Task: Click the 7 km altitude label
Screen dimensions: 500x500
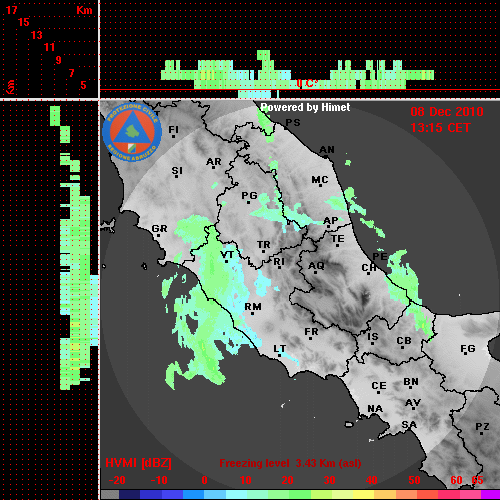Action: [71, 73]
